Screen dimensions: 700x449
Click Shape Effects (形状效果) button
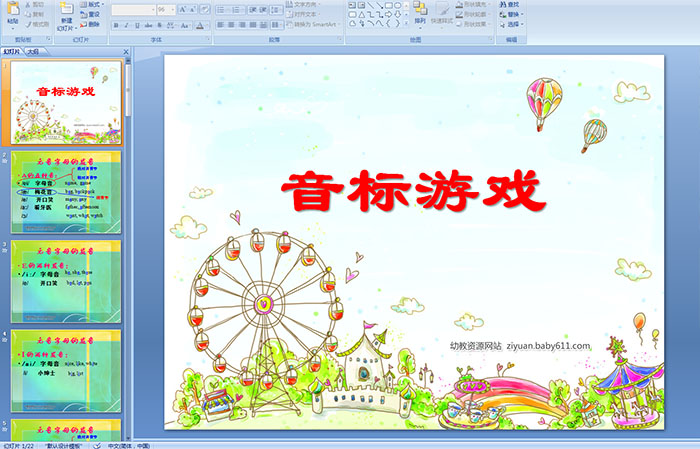tap(473, 24)
